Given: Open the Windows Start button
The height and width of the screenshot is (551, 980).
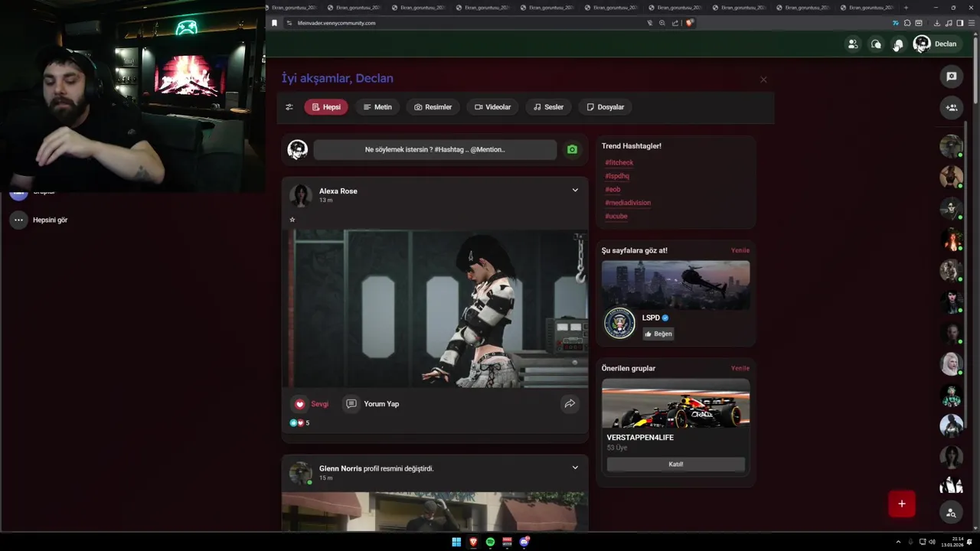Looking at the screenshot, I should click(x=456, y=542).
